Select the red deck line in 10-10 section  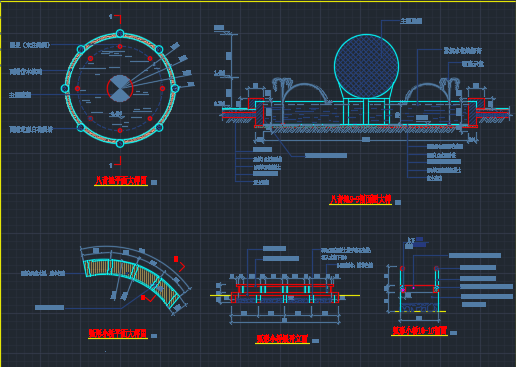coord(419,286)
